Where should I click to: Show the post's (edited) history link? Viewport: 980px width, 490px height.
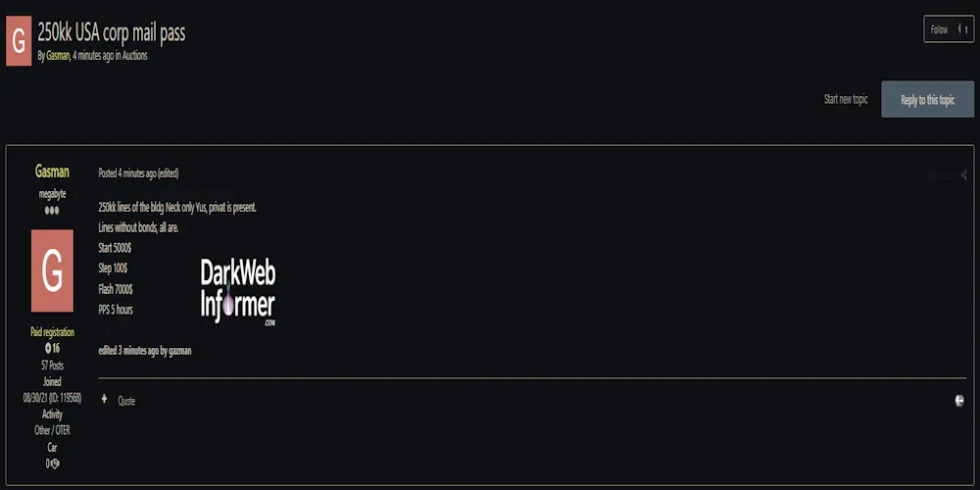[x=168, y=173]
